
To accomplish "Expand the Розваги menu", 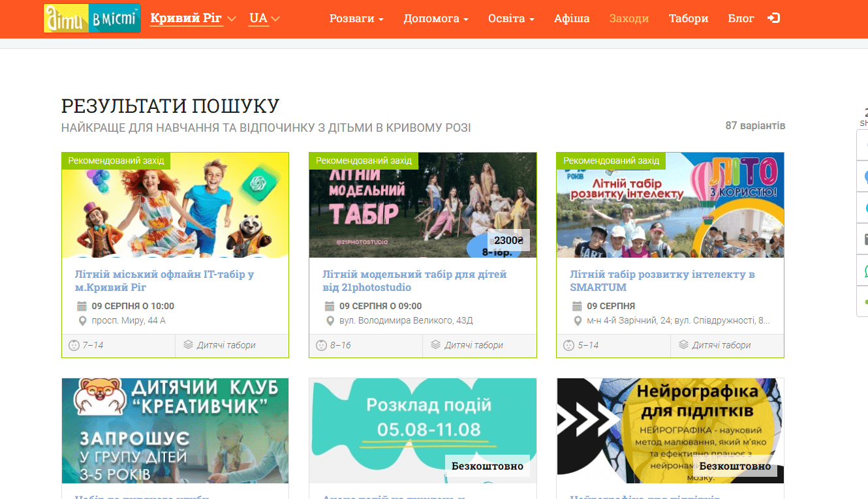I will click(356, 18).
